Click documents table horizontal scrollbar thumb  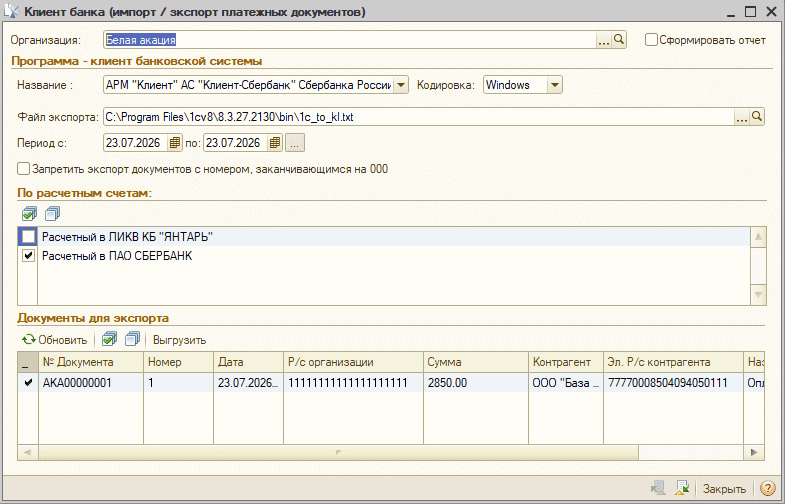tap(338, 452)
